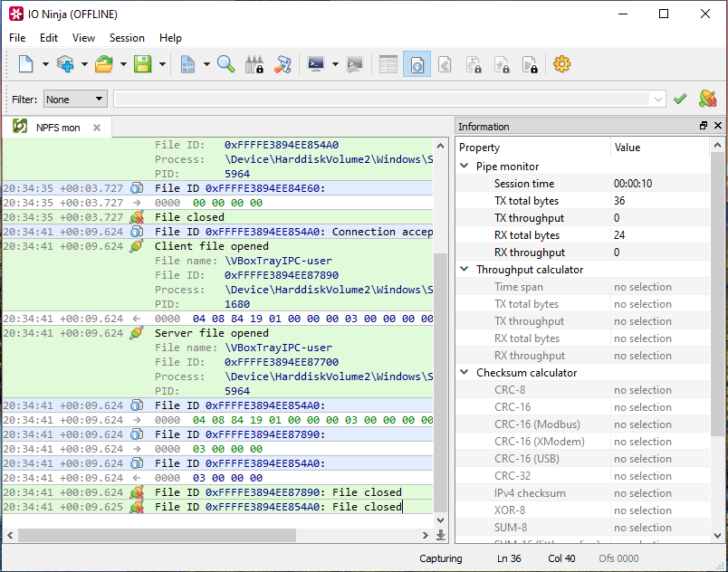
Task: Open the Session menu
Action: pos(127,38)
